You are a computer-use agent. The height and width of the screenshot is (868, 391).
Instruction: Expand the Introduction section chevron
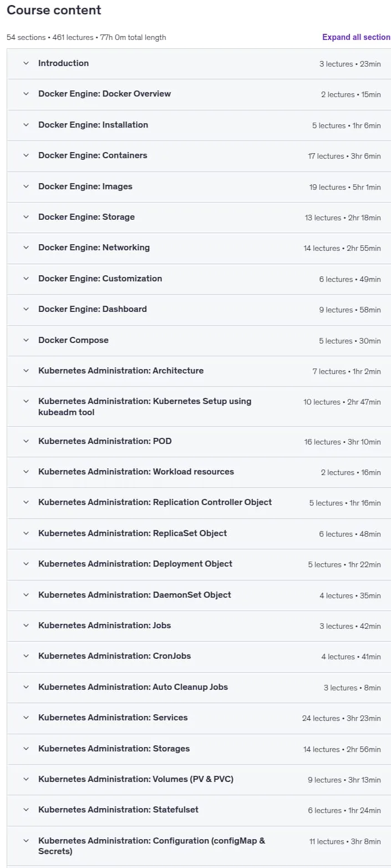[26, 63]
